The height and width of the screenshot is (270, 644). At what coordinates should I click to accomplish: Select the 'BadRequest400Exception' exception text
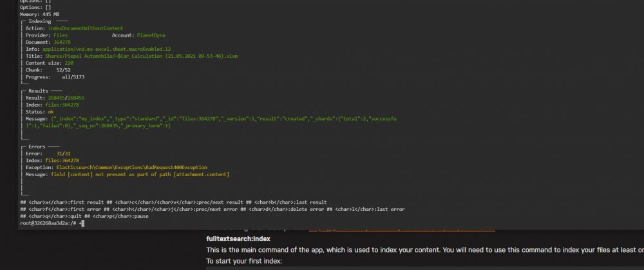point(131,168)
